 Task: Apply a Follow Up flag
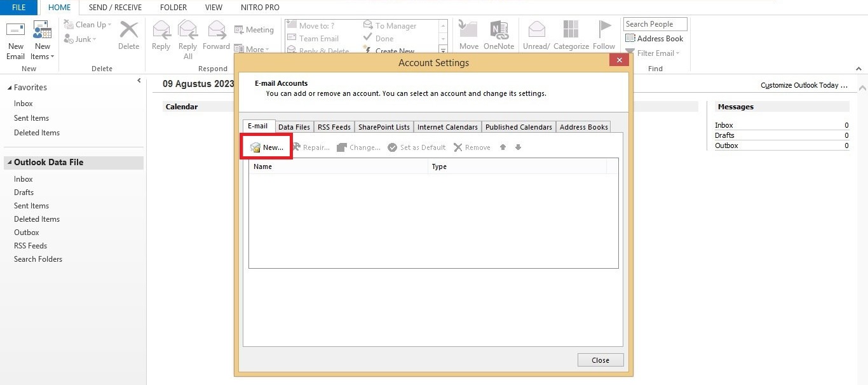(603, 34)
